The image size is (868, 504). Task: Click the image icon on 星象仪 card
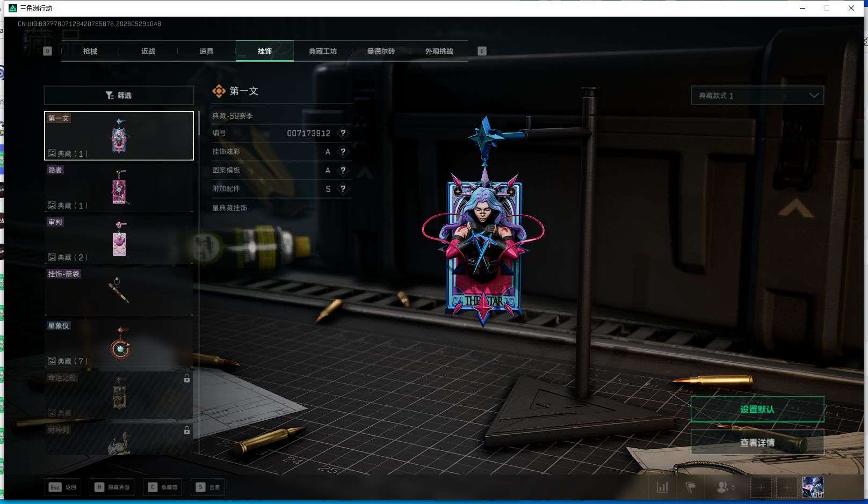tap(52, 361)
